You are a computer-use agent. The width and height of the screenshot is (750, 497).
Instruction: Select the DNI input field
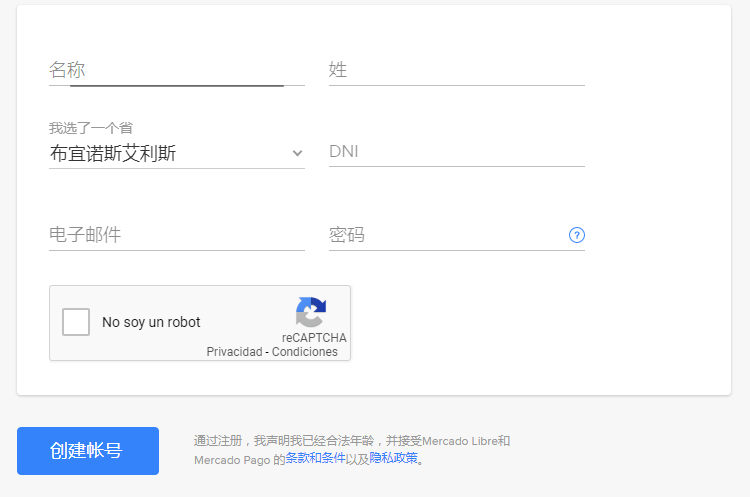(456, 152)
